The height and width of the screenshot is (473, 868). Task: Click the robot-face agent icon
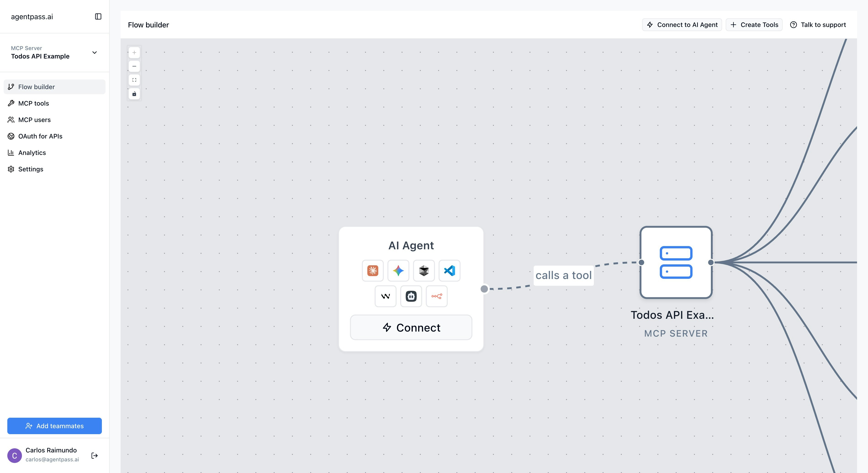[x=411, y=296]
